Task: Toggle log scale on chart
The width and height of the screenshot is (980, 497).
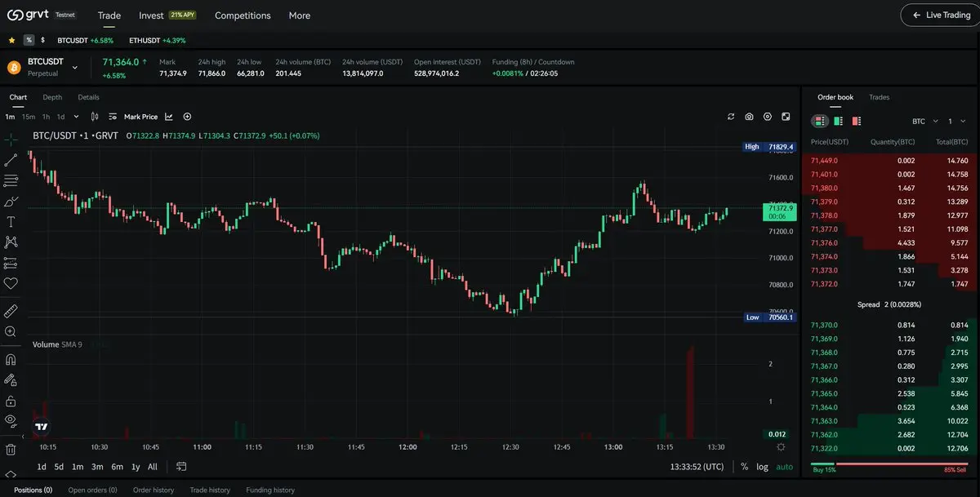Action: (762, 467)
